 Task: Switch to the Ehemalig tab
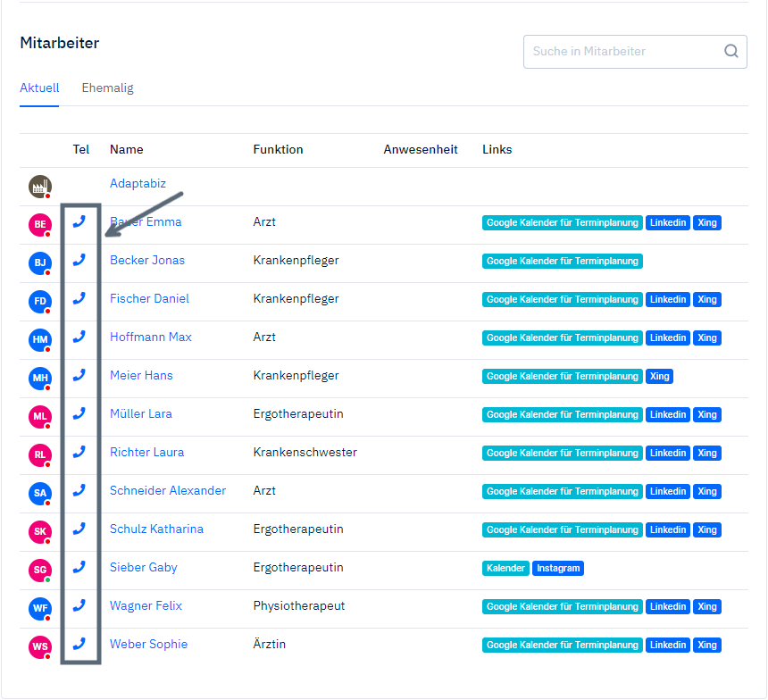coord(107,88)
